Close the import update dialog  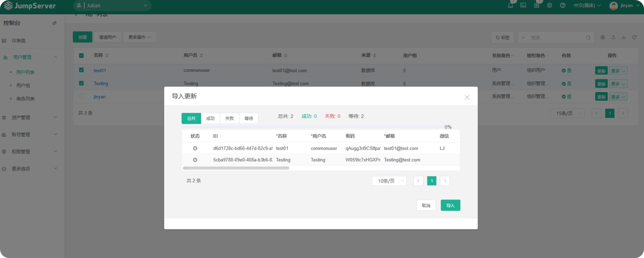click(x=467, y=97)
